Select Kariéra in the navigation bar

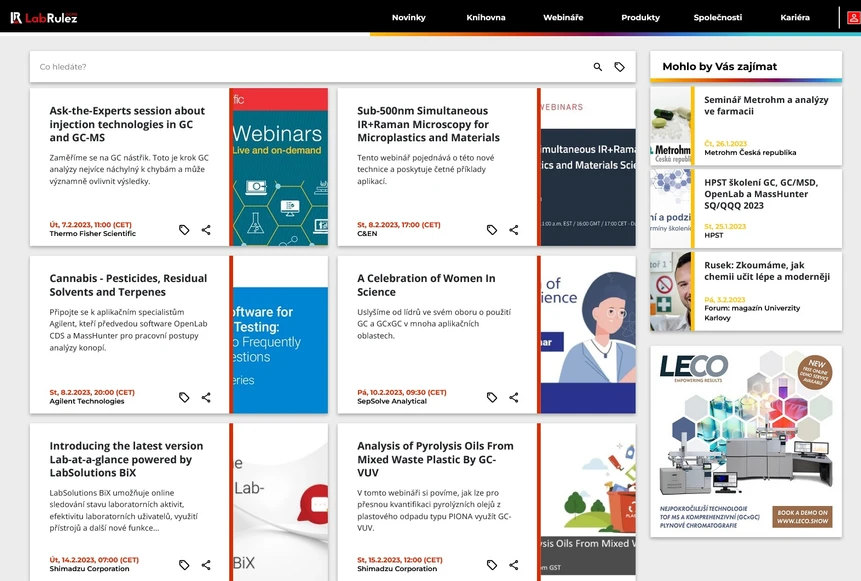click(795, 17)
